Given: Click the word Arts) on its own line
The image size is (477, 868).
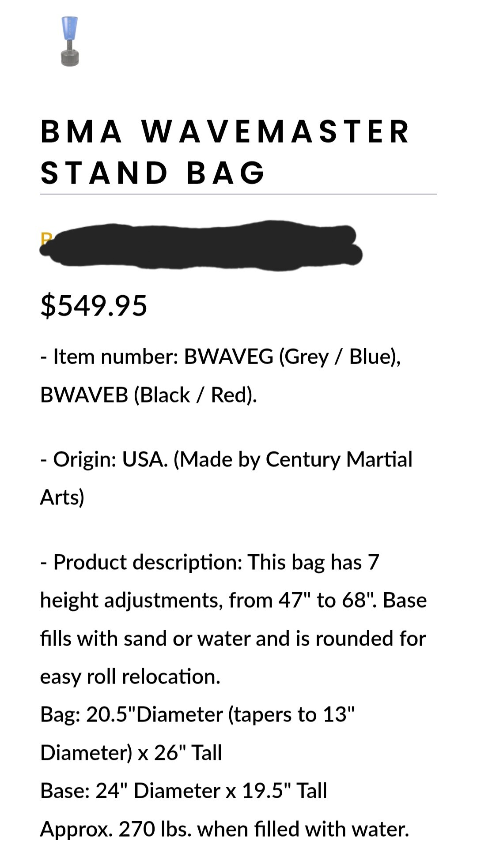Looking at the screenshot, I should tap(62, 497).
